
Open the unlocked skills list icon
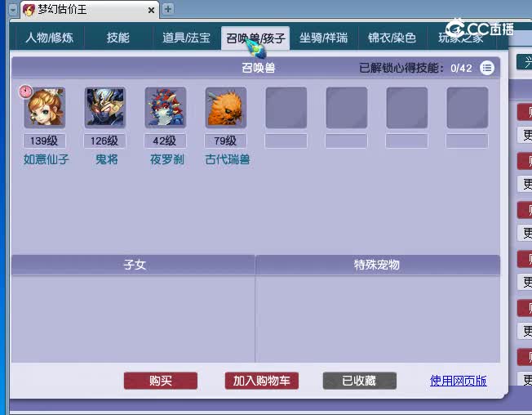click(487, 68)
